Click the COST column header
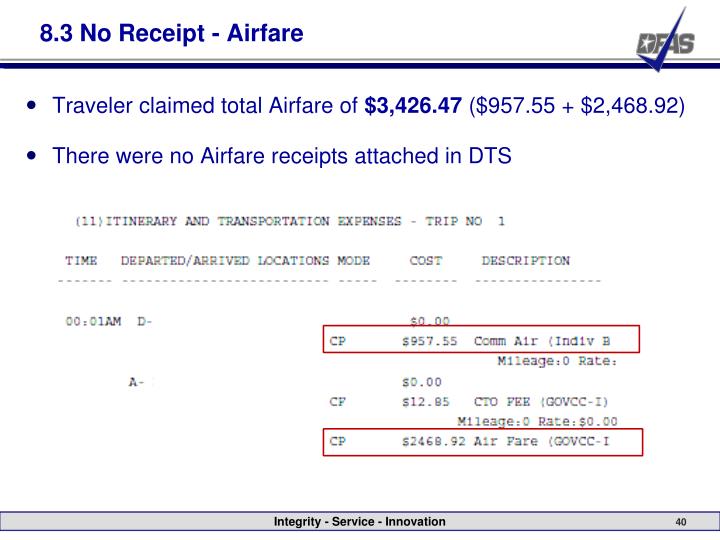This screenshot has height=540, width=720. coord(426,260)
